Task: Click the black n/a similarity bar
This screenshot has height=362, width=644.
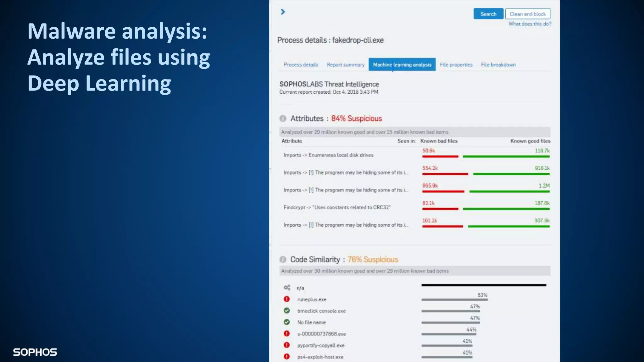Action: (x=484, y=285)
